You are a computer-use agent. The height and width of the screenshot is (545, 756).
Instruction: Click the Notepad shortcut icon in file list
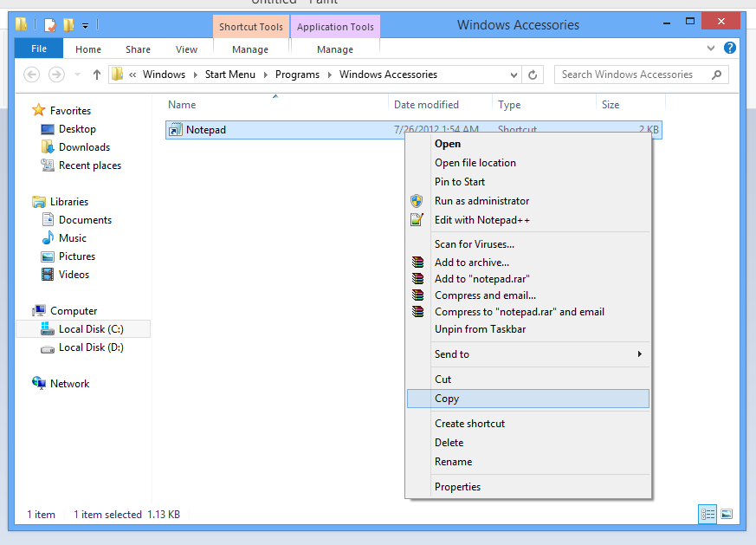[175, 130]
